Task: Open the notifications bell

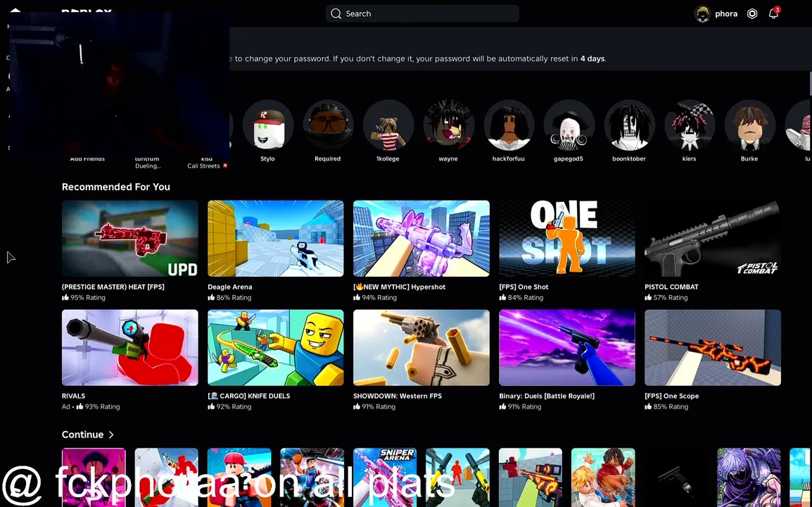Action: [773, 14]
